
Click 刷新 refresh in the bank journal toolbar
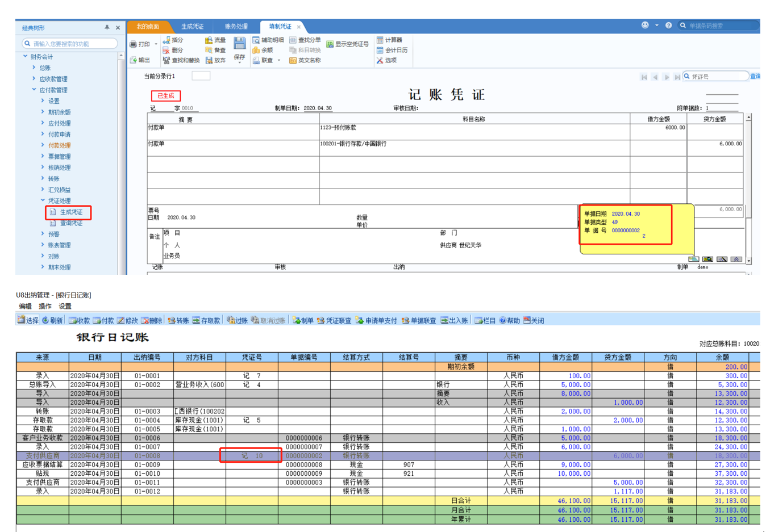coord(52,320)
